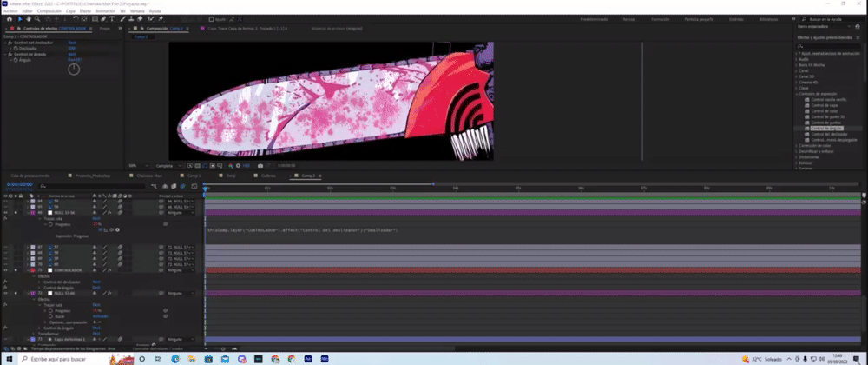Select the Zoom magnifier tool
This screenshot has height=365, width=868.
pos(36,19)
